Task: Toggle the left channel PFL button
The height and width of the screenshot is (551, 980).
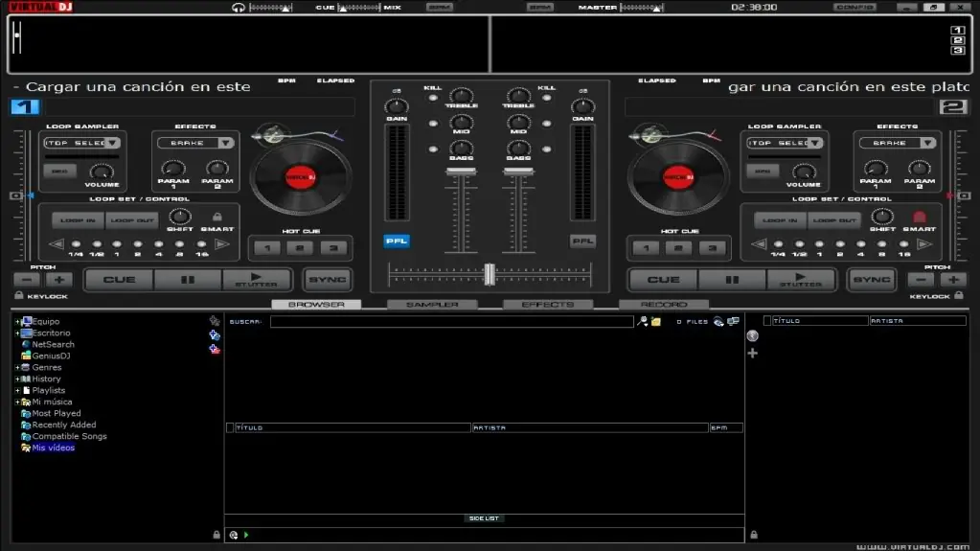Action: pos(397,241)
